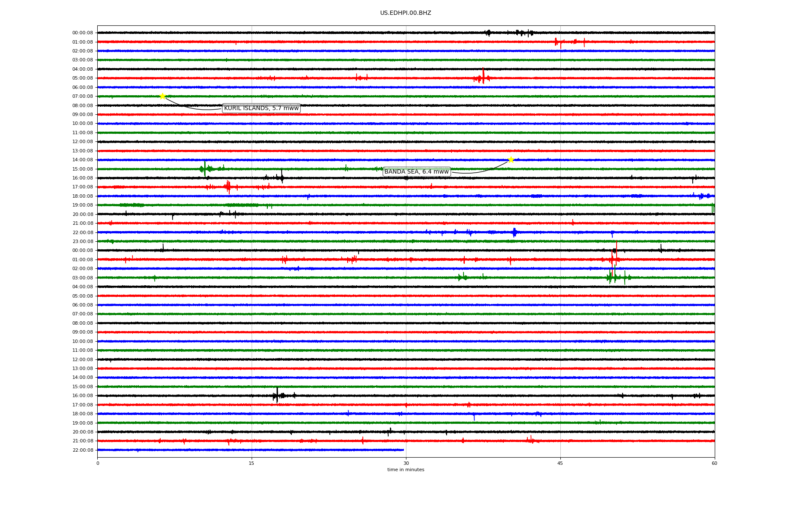
Task: Click the 'time in minutes' axis label
Action: click(x=405, y=469)
